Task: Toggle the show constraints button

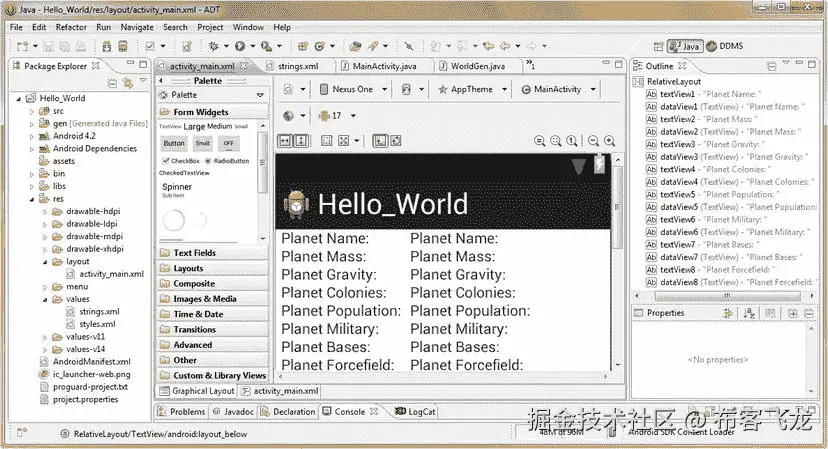Action: [380, 141]
